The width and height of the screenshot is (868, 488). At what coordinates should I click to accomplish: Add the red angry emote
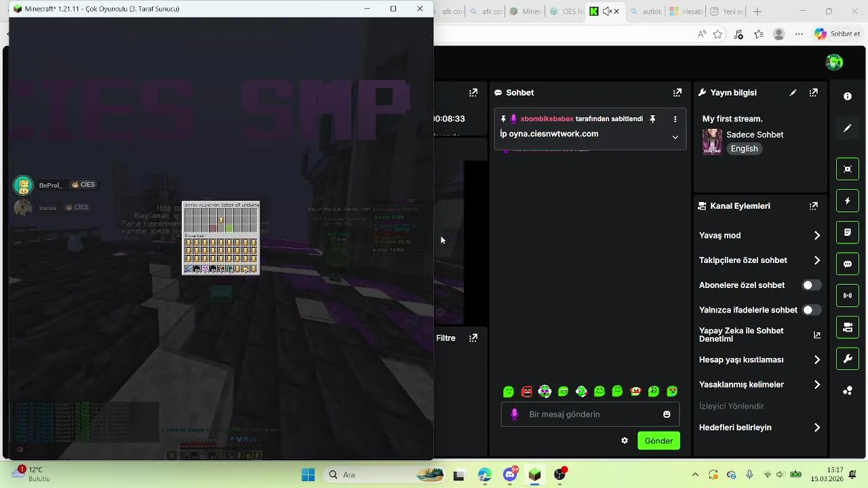pyautogui.click(x=527, y=391)
